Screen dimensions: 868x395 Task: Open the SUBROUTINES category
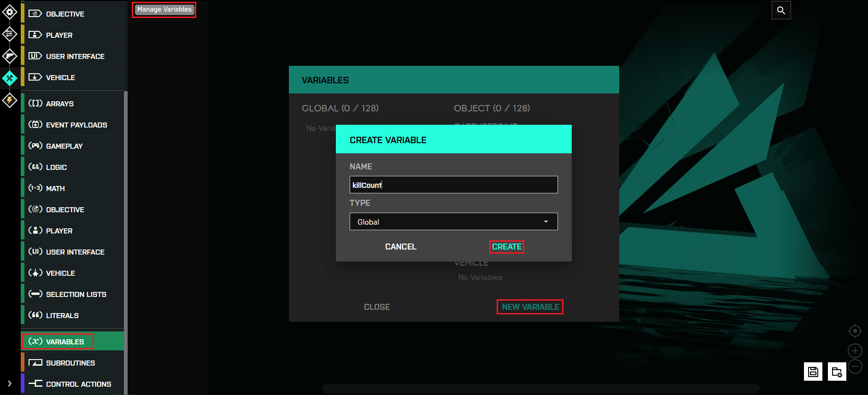72,363
